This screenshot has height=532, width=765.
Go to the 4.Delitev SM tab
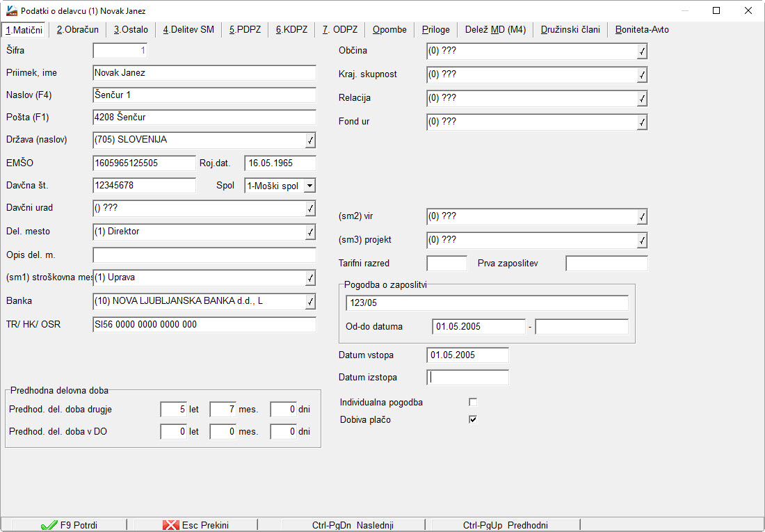pos(188,30)
